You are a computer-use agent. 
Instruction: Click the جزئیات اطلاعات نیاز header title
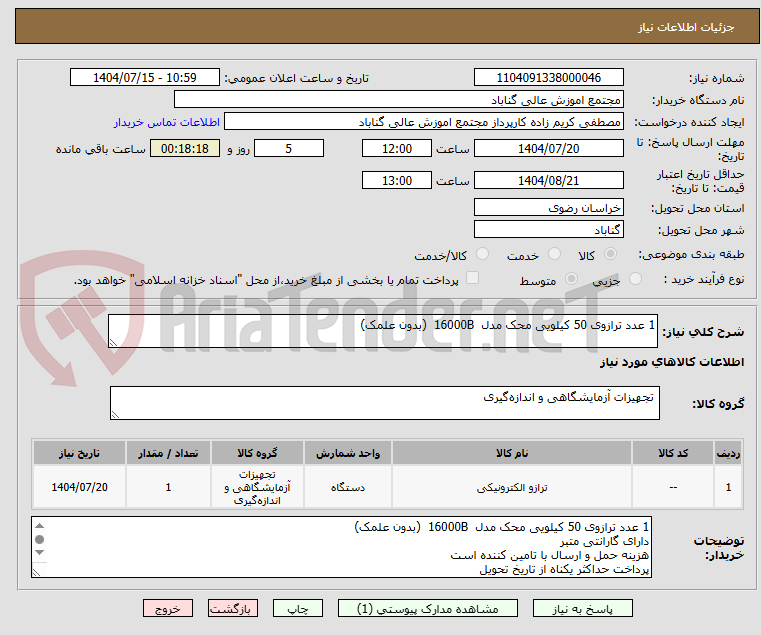tap(686, 27)
